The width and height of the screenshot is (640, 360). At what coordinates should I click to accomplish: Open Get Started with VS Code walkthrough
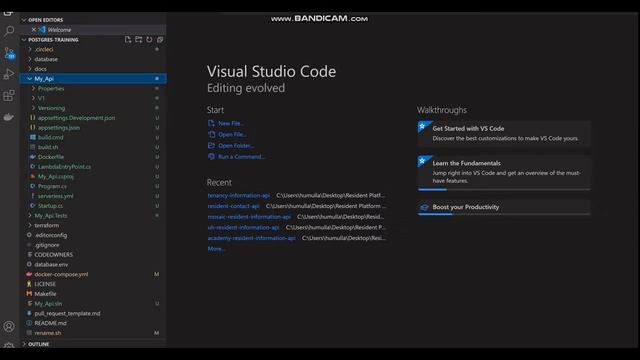[504, 133]
